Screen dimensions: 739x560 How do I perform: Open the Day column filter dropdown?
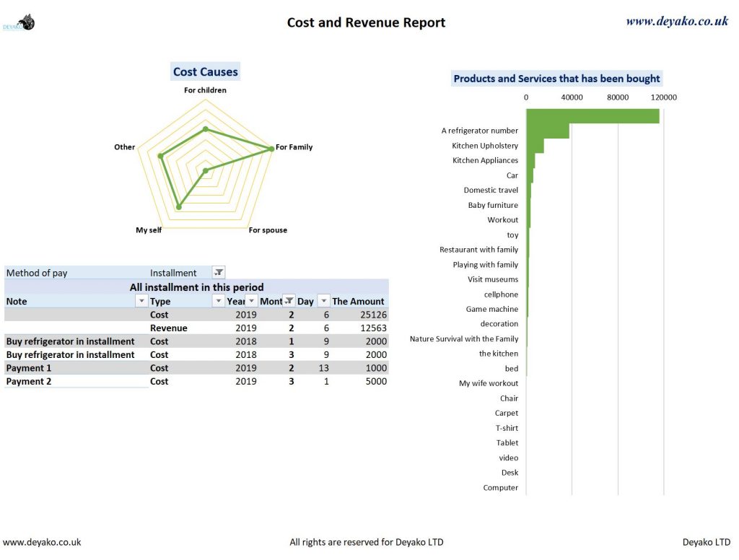(x=323, y=301)
